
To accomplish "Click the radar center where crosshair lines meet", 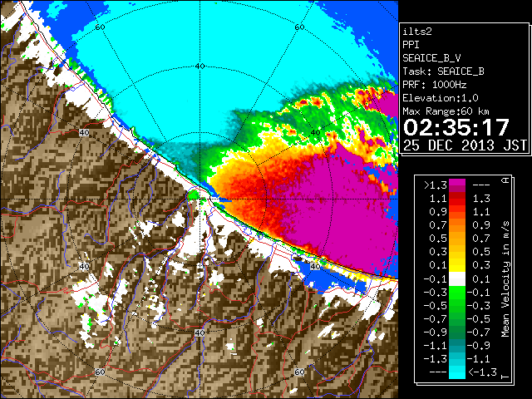I will coord(199,199).
